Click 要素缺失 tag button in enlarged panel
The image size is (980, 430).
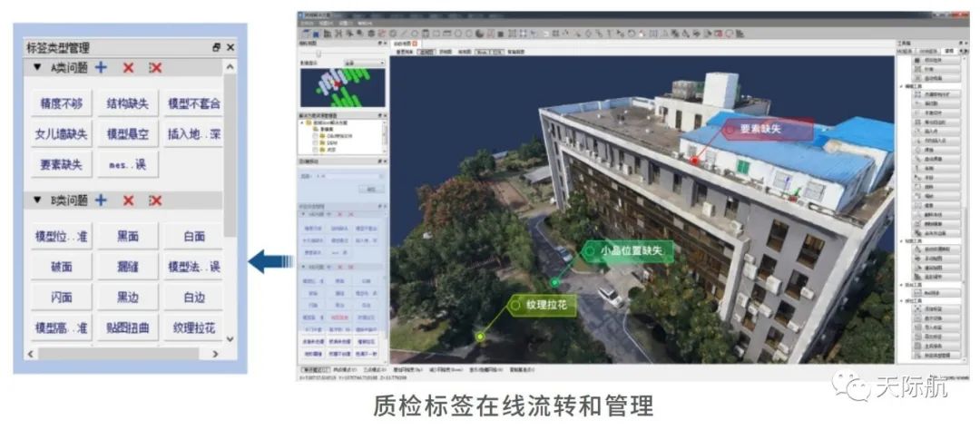pos(62,164)
